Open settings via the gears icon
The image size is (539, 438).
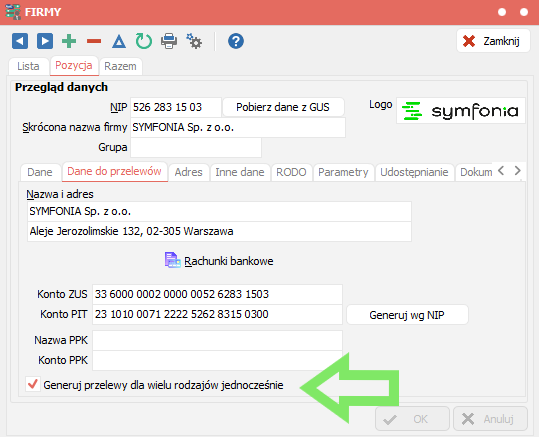tap(194, 41)
